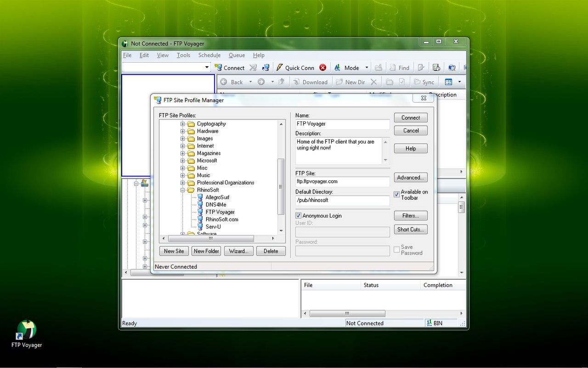
Task: Expand the Internet folder node
Action: [x=182, y=146]
